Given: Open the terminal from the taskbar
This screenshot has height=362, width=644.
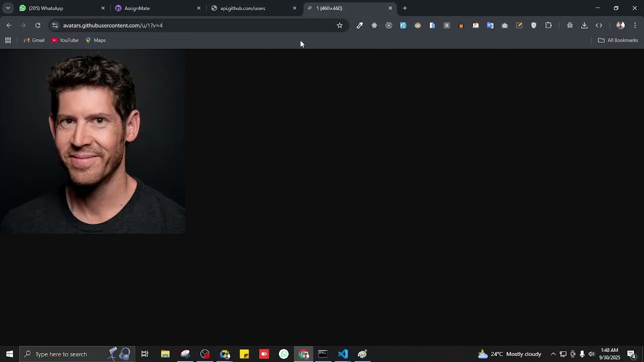Looking at the screenshot, I should pos(323,354).
